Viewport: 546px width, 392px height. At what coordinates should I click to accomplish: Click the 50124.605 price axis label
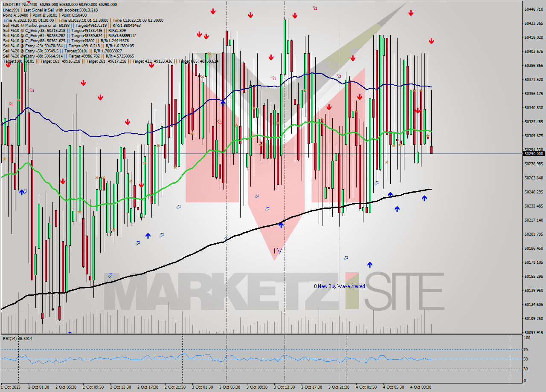coord(534,304)
